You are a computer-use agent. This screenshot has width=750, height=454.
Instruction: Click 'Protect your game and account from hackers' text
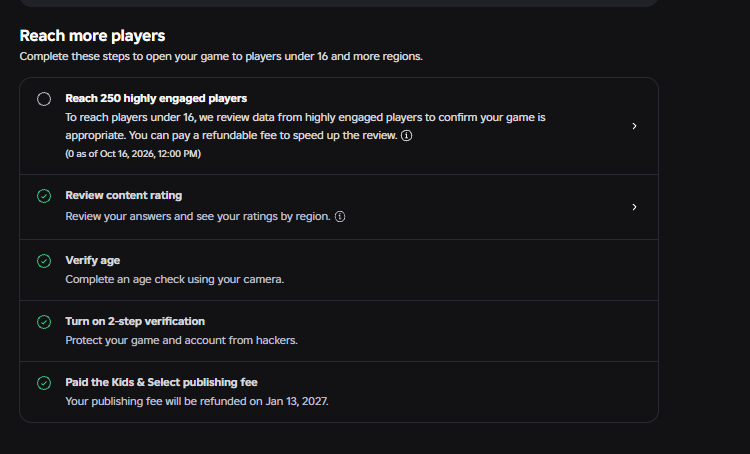pyautogui.click(x=181, y=340)
